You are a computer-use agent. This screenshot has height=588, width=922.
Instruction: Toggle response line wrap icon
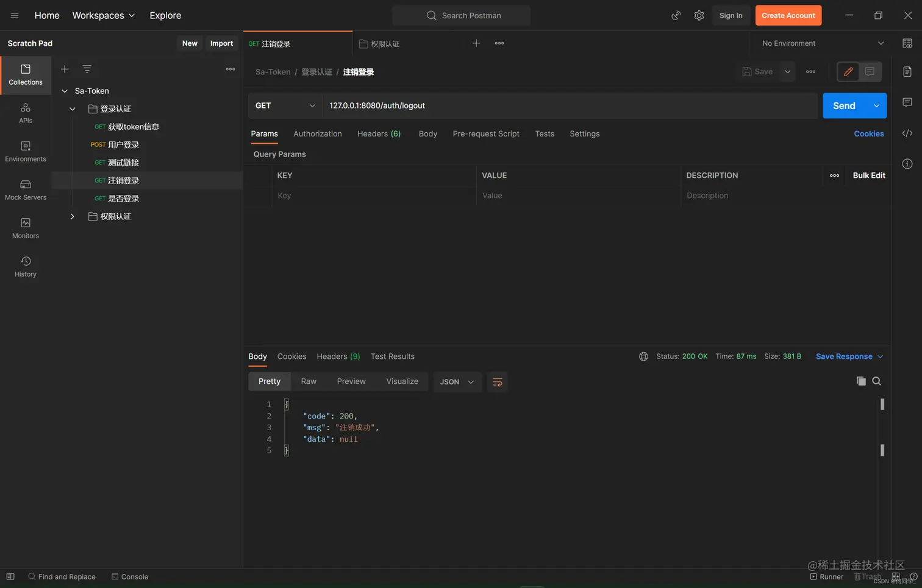click(x=498, y=382)
